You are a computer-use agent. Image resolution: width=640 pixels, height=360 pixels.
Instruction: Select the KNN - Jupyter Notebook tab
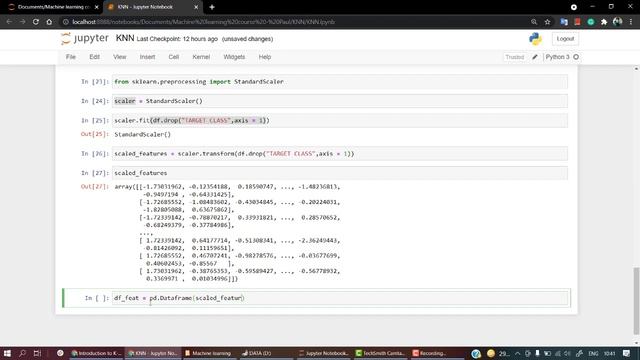tap(152, 7)
